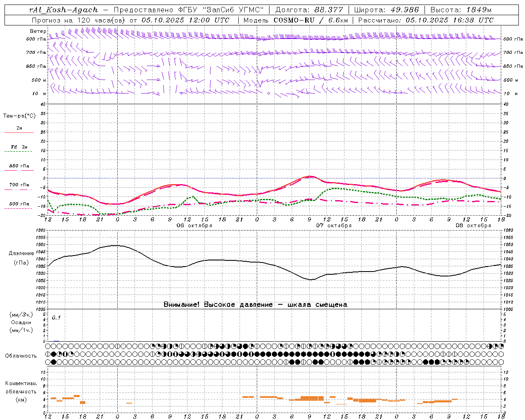Click the warning Внимание! Высокое давление — шкала смещена

tap(255, 305)
